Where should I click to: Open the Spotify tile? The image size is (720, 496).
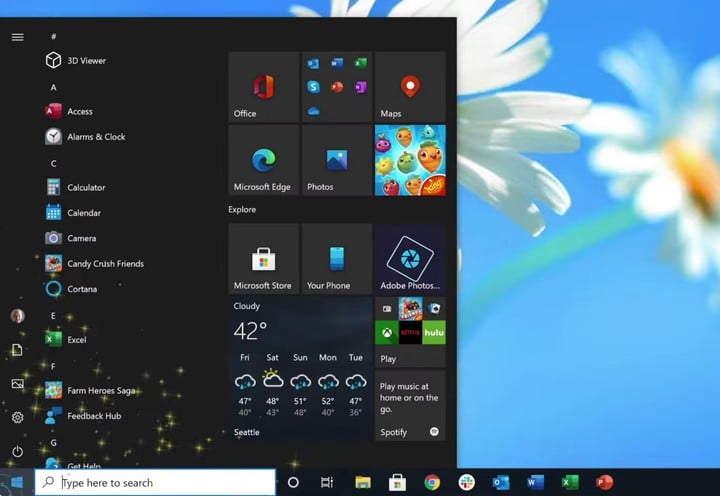[410, 406]
